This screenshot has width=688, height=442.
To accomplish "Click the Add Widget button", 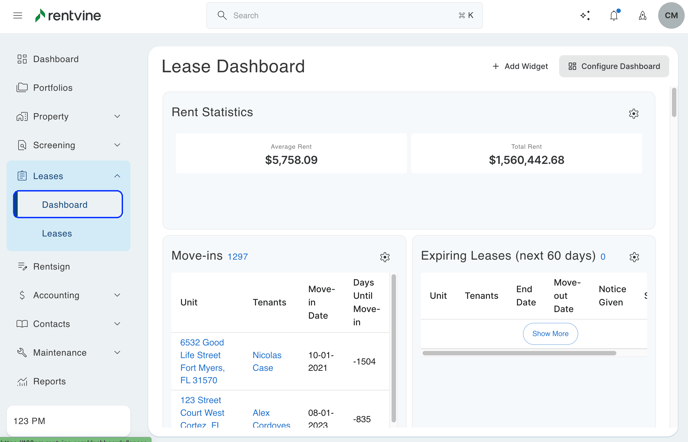I will tap(520, 66).
